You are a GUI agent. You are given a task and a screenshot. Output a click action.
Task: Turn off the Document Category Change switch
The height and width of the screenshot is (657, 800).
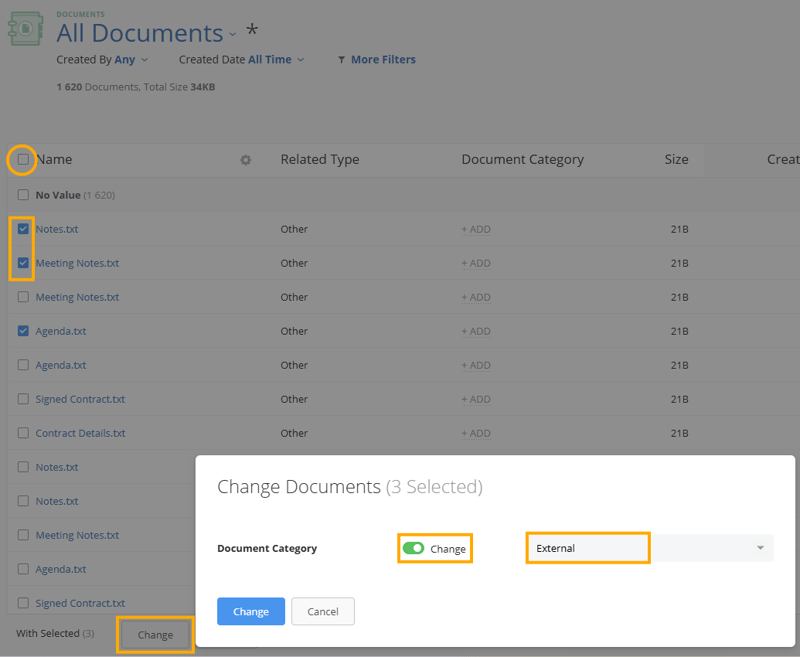point(413,548)
